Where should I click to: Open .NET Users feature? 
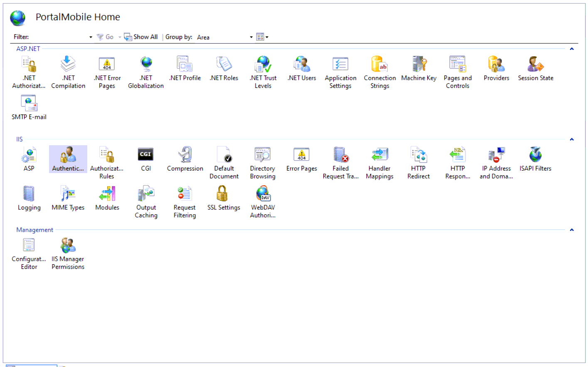tap(302, 69)
